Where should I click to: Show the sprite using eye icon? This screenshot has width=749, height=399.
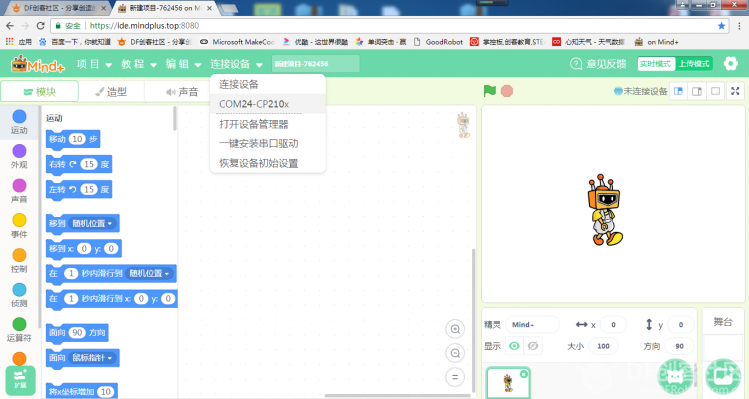514,346
